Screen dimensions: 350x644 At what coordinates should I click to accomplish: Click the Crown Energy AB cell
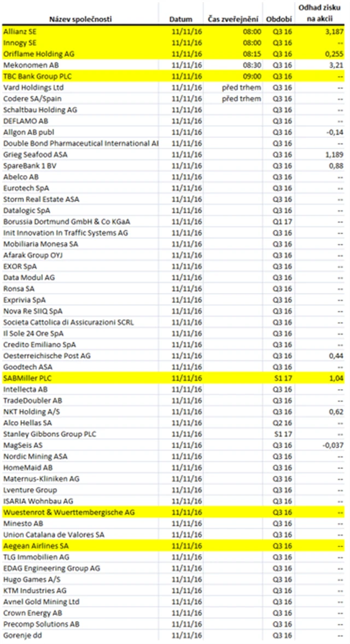(33, 613)
